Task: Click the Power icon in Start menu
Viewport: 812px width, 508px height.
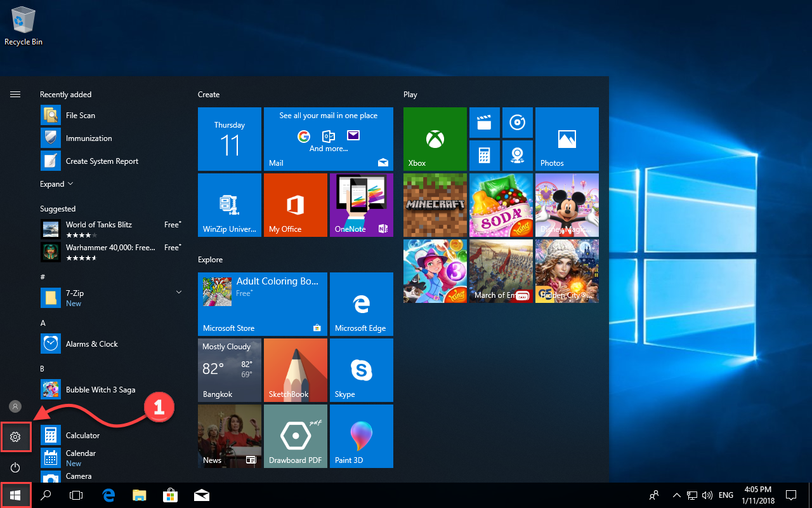Action: coord(15,467)
